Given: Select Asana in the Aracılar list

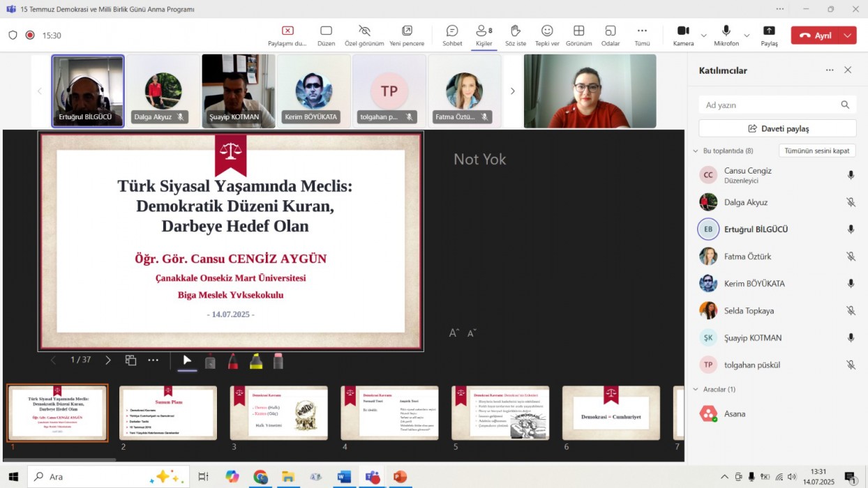Looking at the screenshot, I should [777, 414].
